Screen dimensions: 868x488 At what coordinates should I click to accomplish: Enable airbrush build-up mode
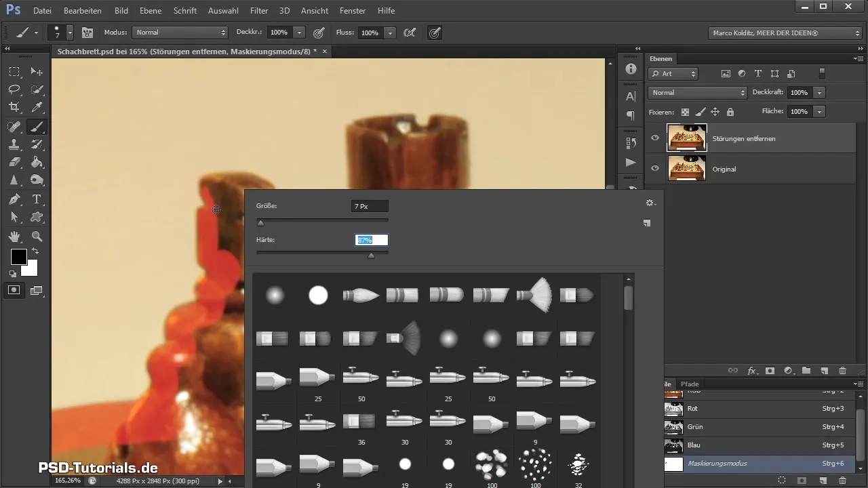pyautogui.click(x=410, y=32)
